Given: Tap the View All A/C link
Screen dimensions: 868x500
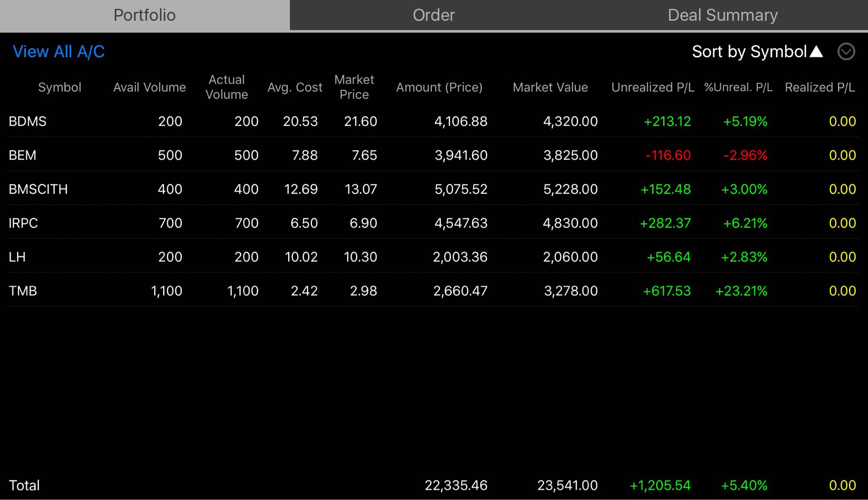Looking at the screenshot, I should [x=59, y=52].
